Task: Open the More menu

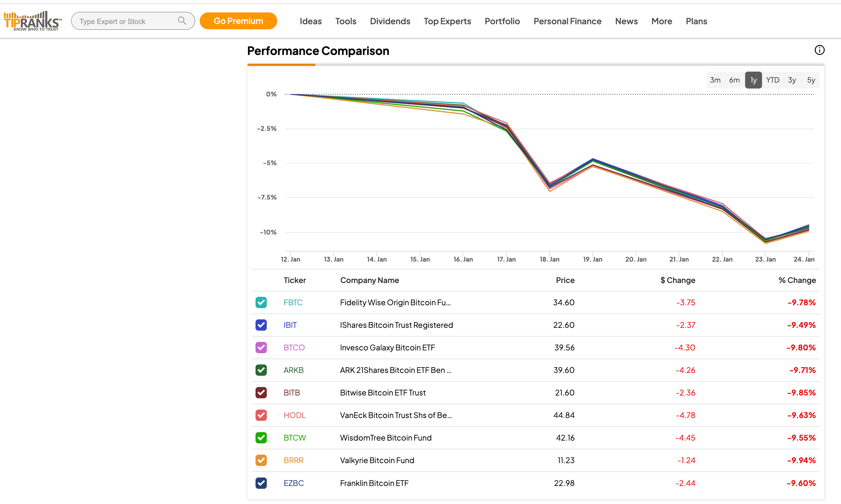Action: 662,21
